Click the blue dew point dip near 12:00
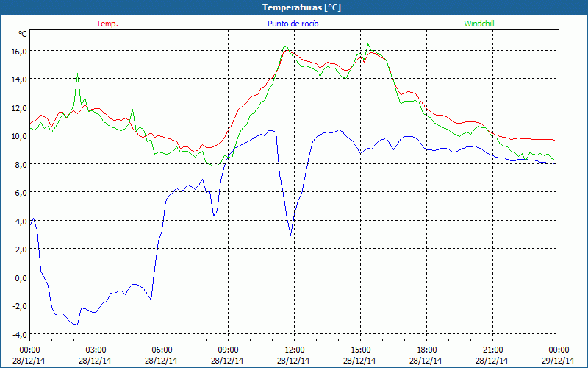Screen dimensions: 588x368 [290, 235]
